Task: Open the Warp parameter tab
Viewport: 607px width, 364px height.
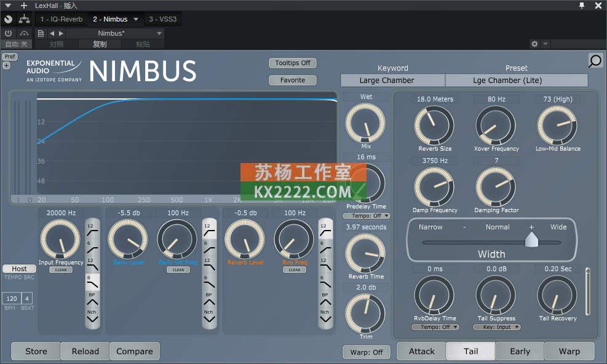Action: [569, 351]
